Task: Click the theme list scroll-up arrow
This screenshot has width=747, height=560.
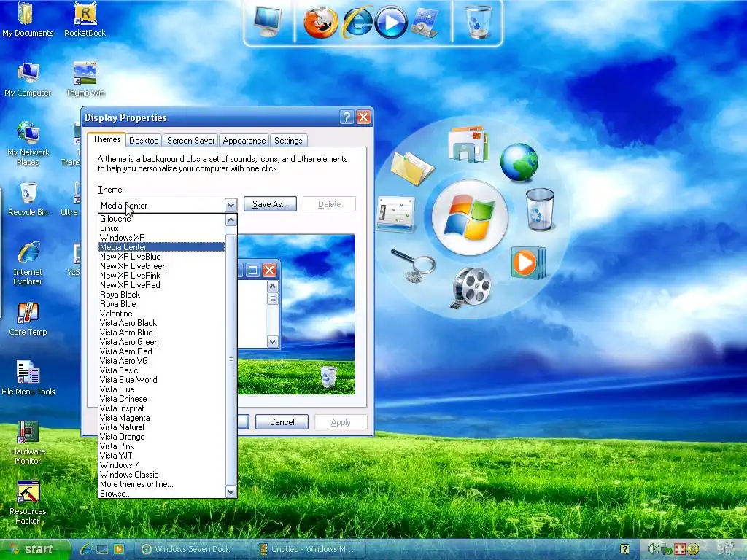Action: [231, 219]
